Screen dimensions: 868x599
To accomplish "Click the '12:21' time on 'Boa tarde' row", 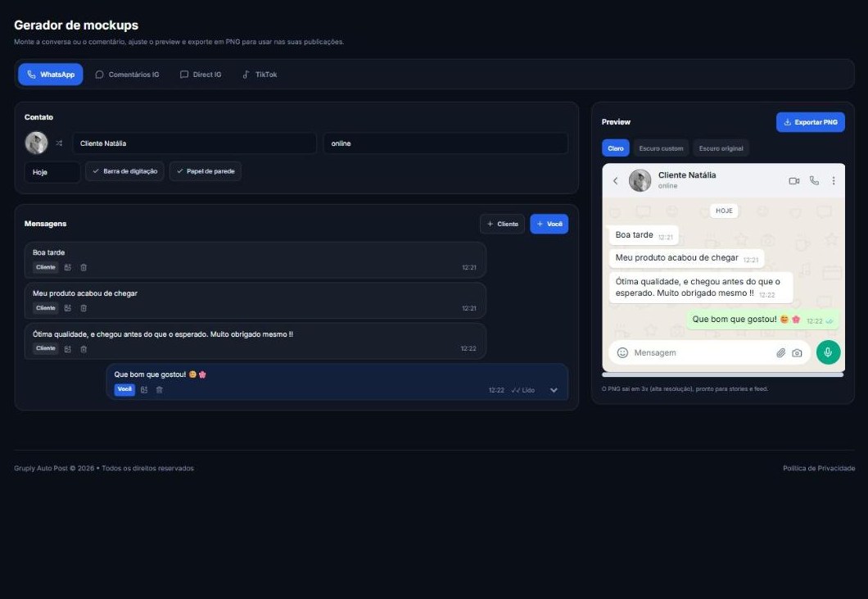I will coord(469,268).
